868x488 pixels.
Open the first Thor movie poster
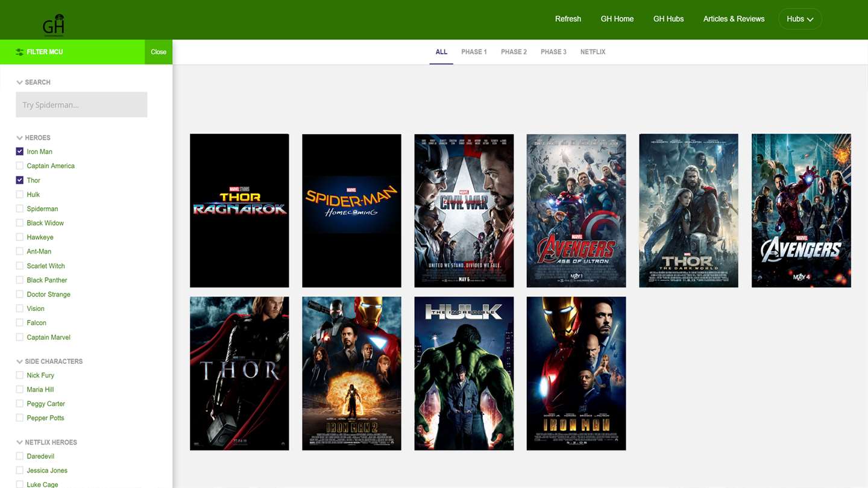tap(239, 374)
